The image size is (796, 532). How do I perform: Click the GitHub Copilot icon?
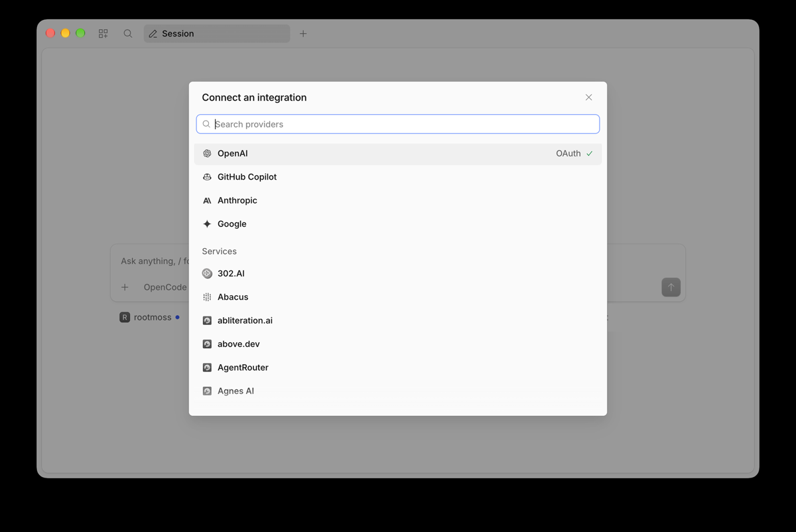click(207, 177)
